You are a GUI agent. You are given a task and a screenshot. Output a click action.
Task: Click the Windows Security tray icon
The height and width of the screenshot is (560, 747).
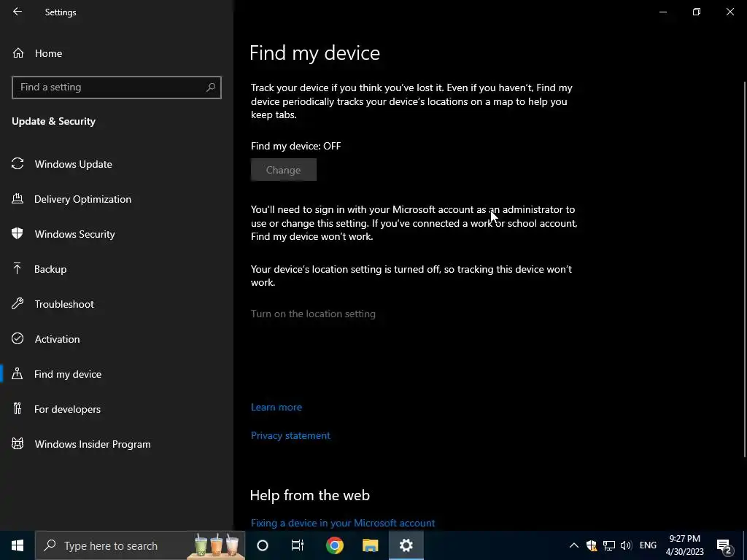click(592, 545)
